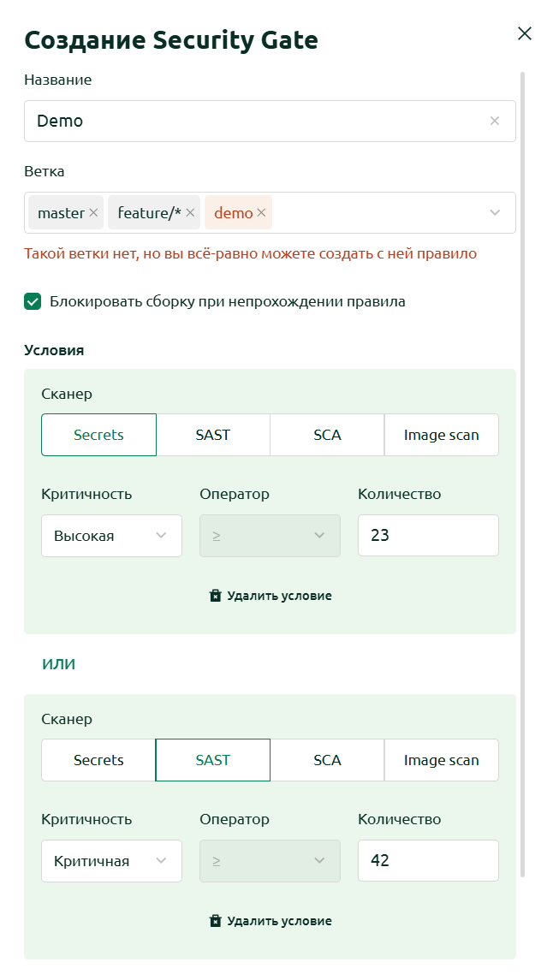Click the panel's vertical scrollbar
The image size is (553, 980).
522,474
